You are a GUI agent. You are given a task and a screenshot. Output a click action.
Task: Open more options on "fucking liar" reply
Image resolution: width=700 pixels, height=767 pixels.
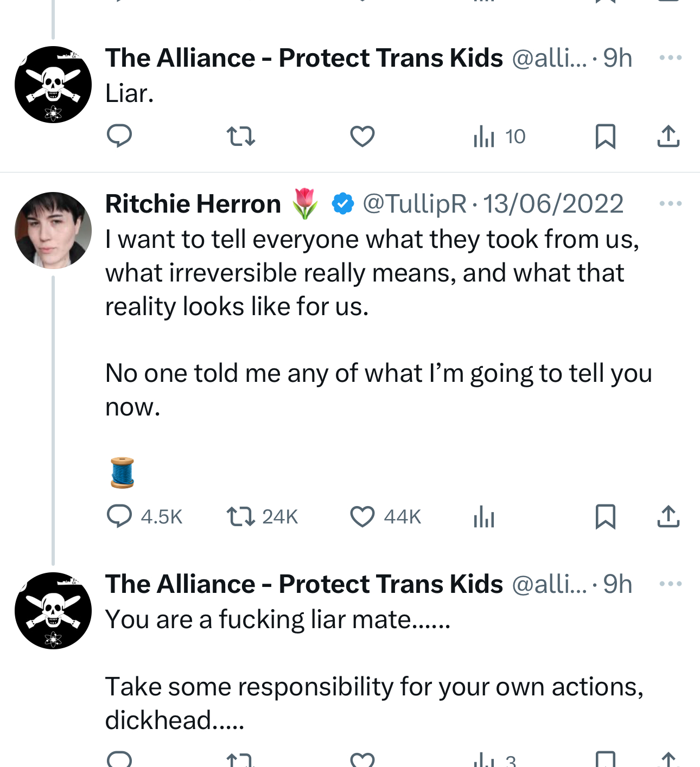[670, 584]
